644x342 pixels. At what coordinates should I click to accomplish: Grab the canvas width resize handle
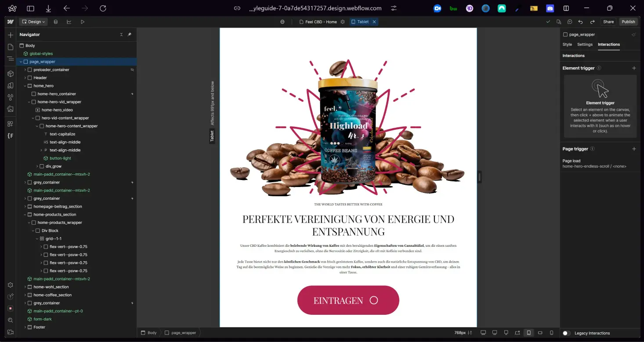(479, 177)
